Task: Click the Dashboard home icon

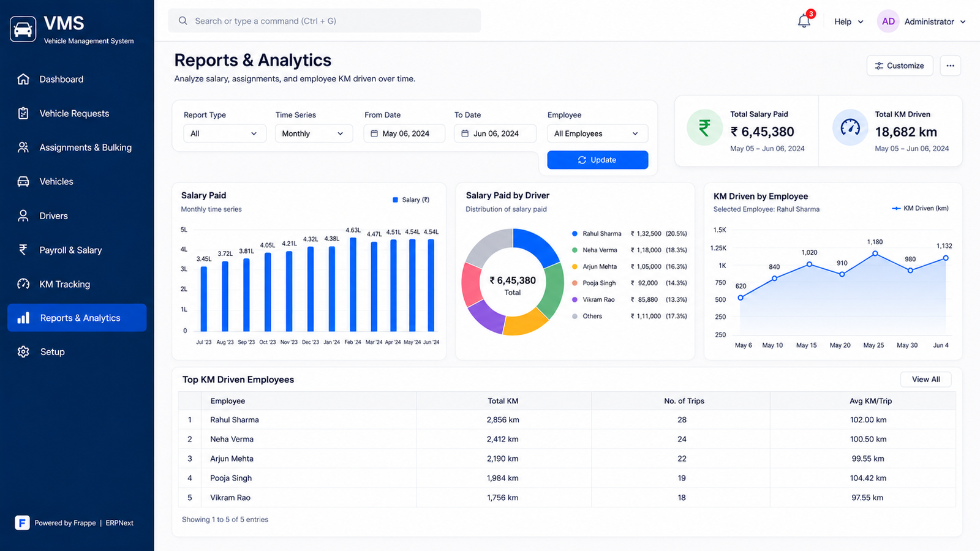Action: point(23,79)
